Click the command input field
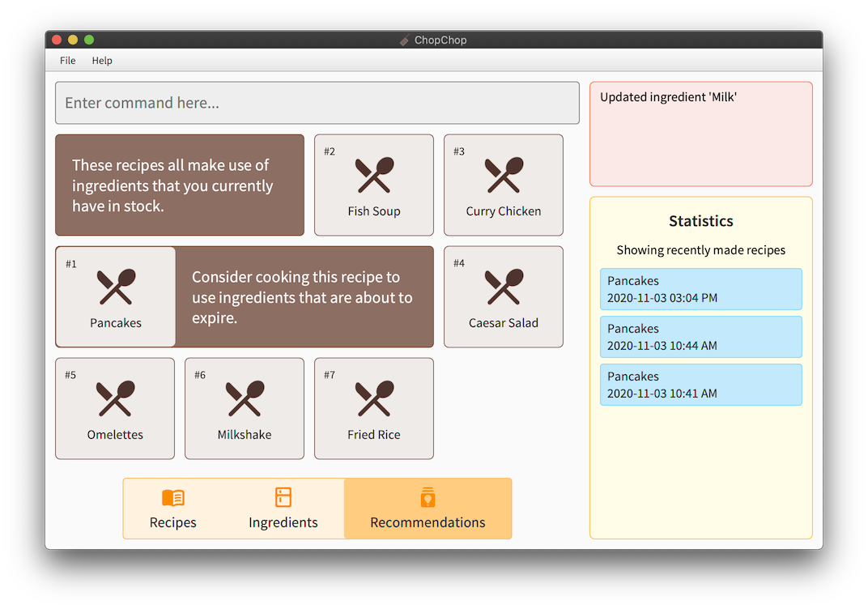868x609 pixels. click(317, 103)
